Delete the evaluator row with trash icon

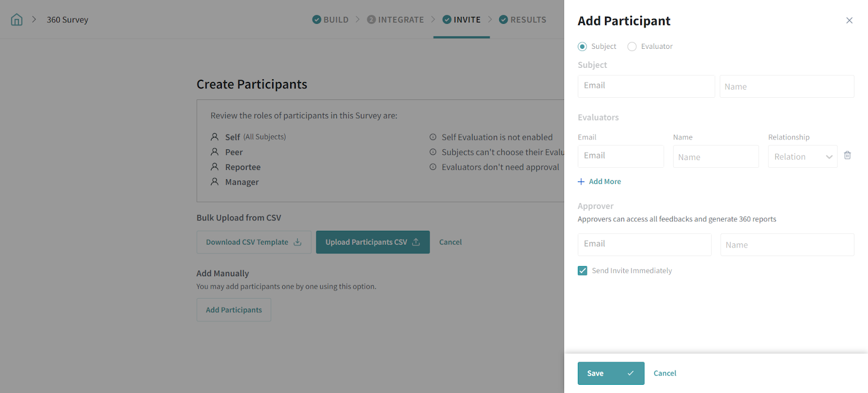(x=847, y=156)
